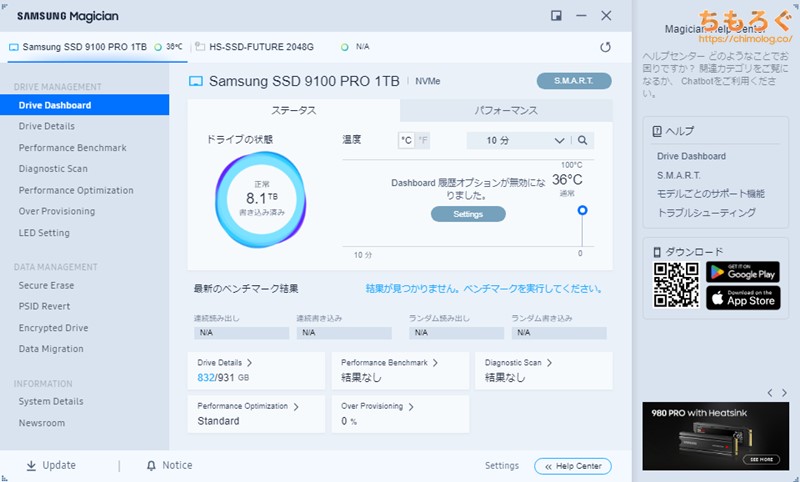Switch temperature unit to °C

[406, 140]
